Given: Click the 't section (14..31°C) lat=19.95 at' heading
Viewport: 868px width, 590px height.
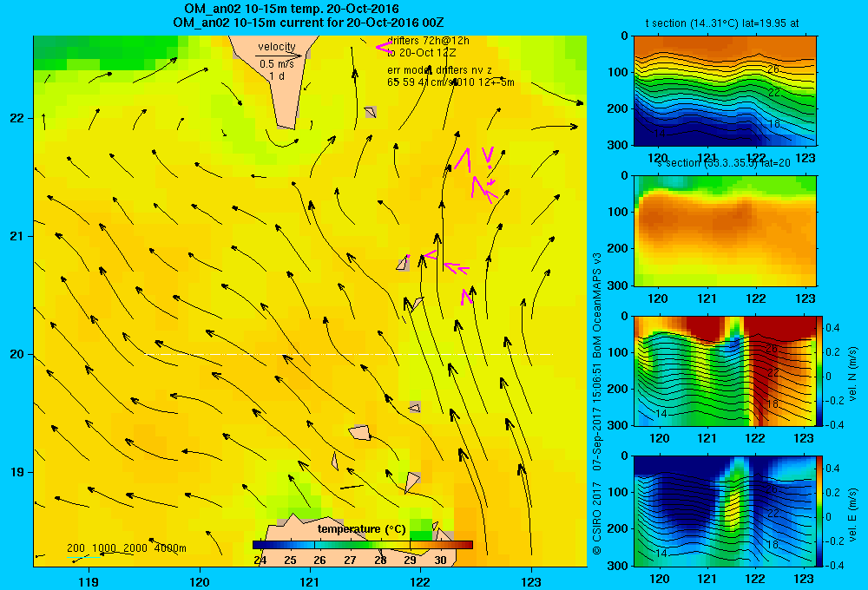Looking at the screenshot, I should click(722, 23).
